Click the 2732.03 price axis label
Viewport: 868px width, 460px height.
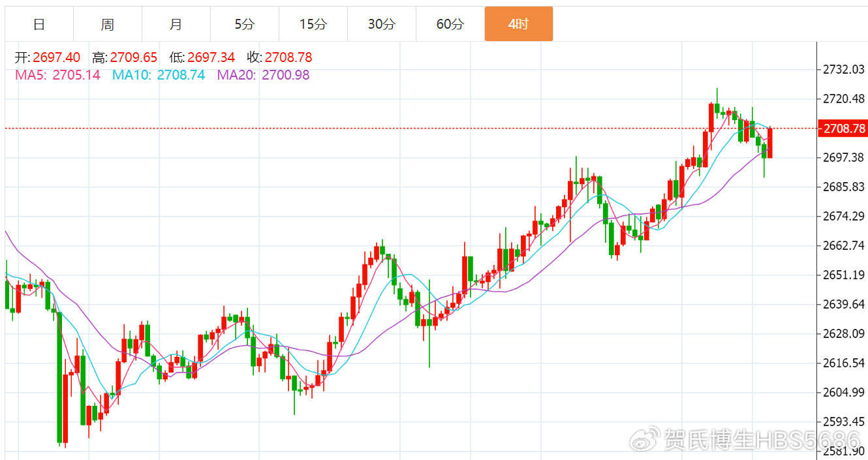843,70
